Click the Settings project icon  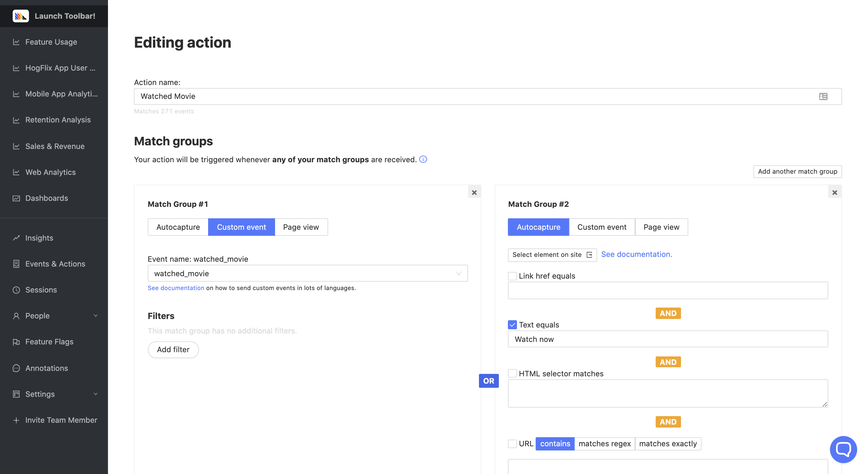16,394
